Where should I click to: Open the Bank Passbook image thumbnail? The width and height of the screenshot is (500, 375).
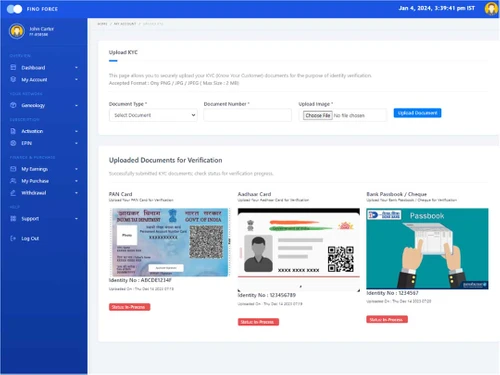coord(427,249)
